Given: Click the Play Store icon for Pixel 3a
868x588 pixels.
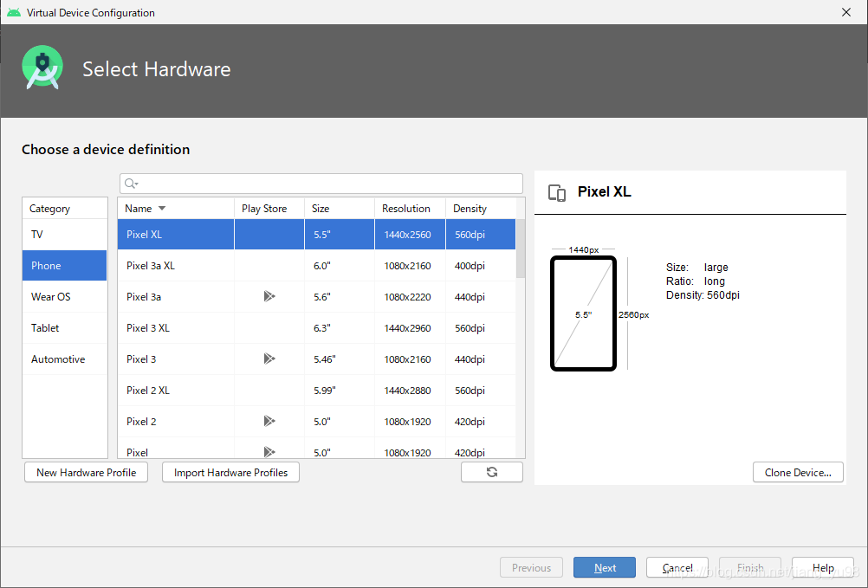Looking at the screenshot, I should click(x=269, y=296).
